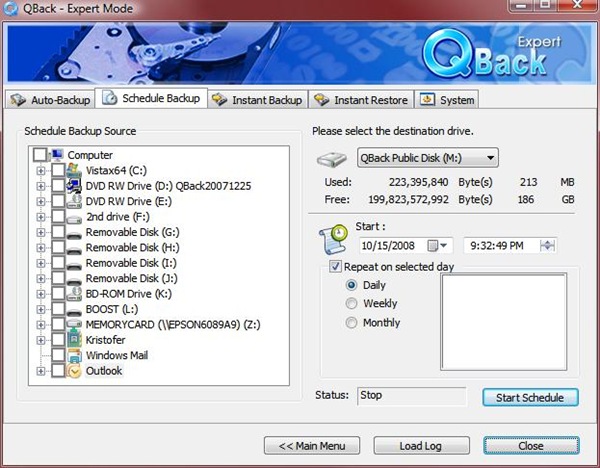
Task: Check the 2nd drive (F:) checkbox
Action: coord(58,216)
